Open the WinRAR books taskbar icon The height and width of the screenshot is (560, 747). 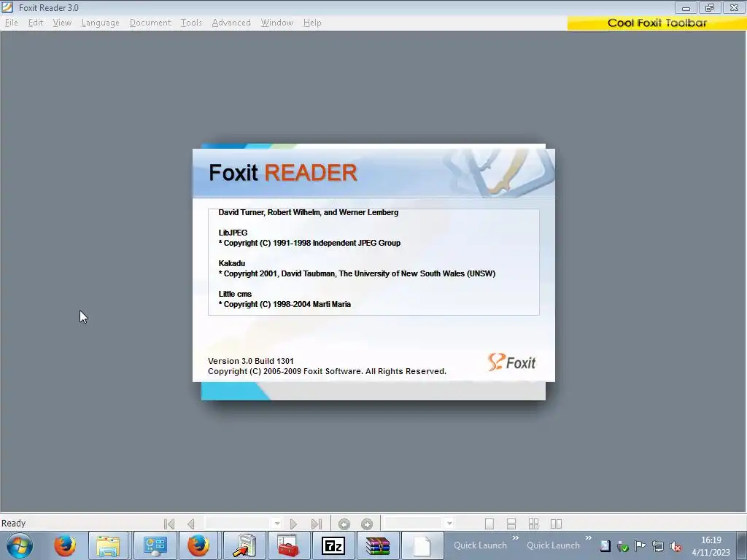(x=377, y=545)
